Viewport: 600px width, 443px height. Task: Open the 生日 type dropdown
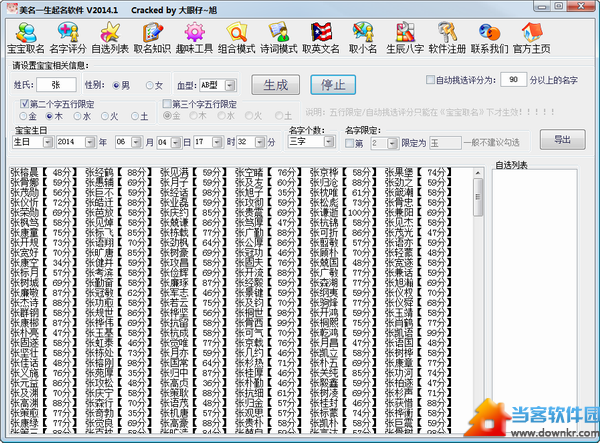[47, 142]
